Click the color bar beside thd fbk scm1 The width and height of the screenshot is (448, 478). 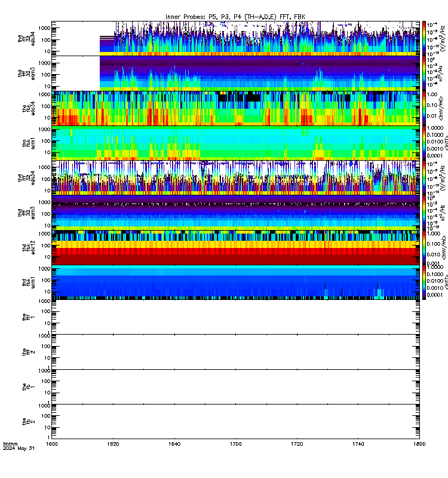pyautogui.click(x=424, y=282)
